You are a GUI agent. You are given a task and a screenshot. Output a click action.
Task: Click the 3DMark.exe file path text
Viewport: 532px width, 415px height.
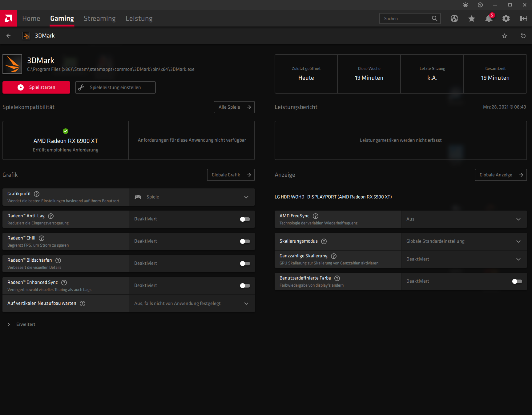[111, 69]
